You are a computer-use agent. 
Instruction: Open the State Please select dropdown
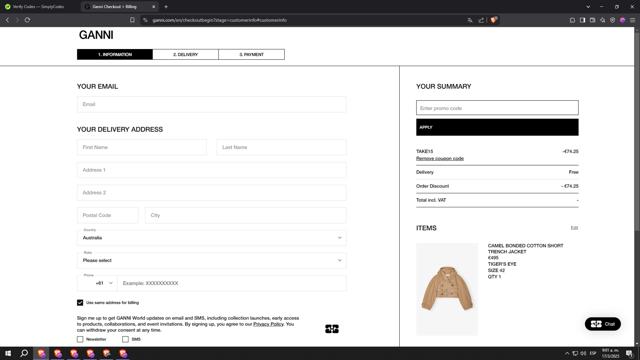pyautogui.click(x=211, y=260)
